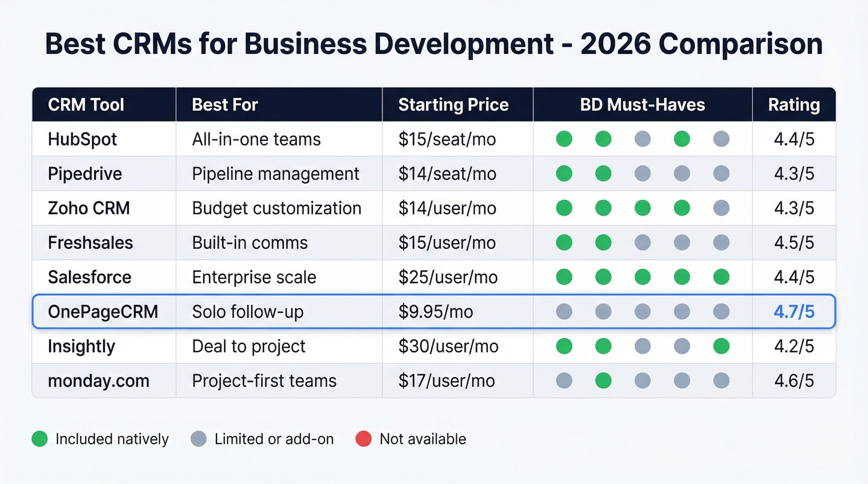Open the Starting Price column header

point(453,104)
